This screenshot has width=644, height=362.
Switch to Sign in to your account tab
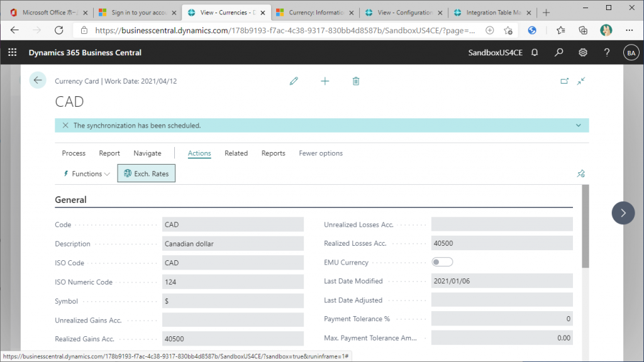138,13
